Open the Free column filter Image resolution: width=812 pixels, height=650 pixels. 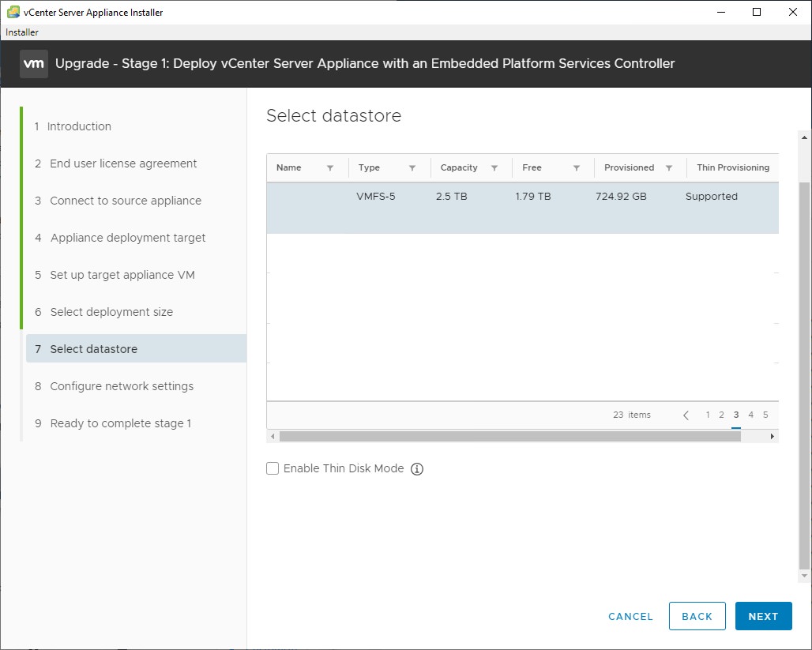click(x=577, y=167)
